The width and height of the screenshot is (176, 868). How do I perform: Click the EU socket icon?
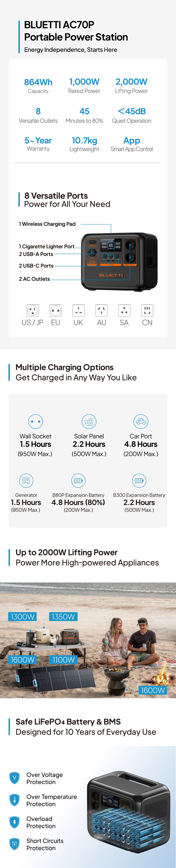(56, 310)
